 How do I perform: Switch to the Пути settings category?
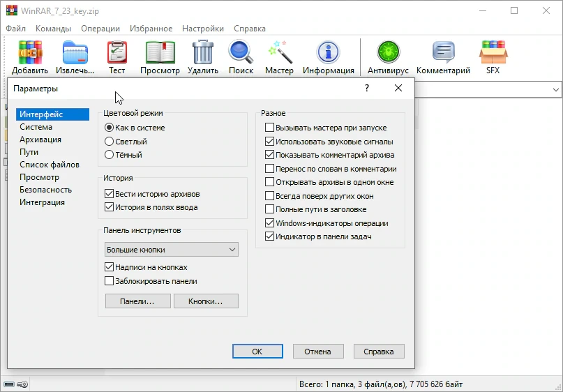29,152
